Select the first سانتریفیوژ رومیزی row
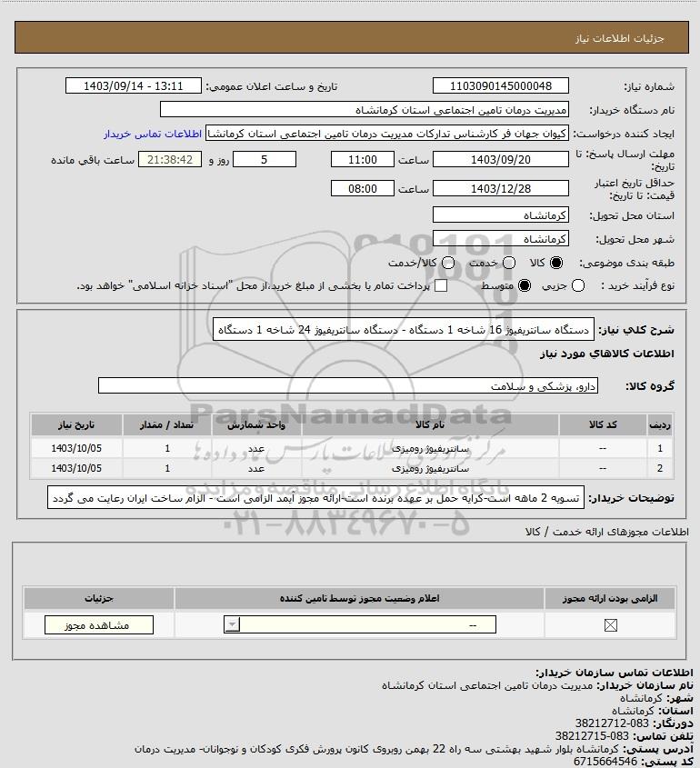Viewport: 700px width, 768px height. (x=352, y=448)
